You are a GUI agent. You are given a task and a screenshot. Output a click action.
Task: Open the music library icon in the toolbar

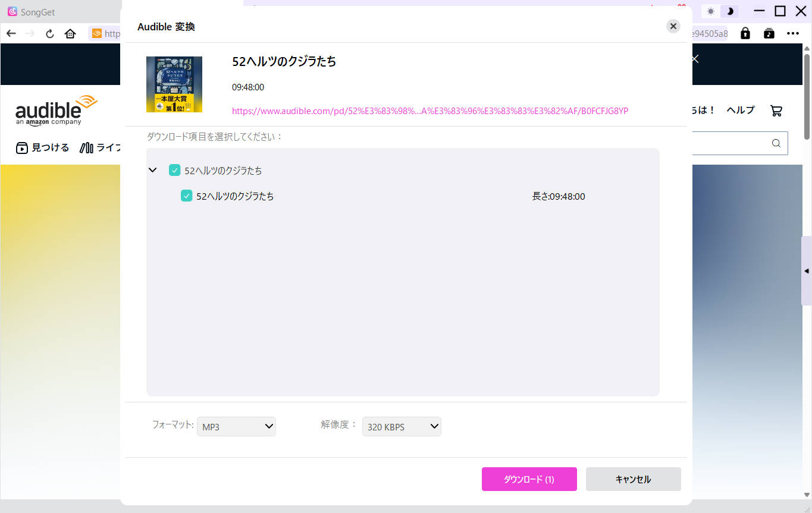769,34
